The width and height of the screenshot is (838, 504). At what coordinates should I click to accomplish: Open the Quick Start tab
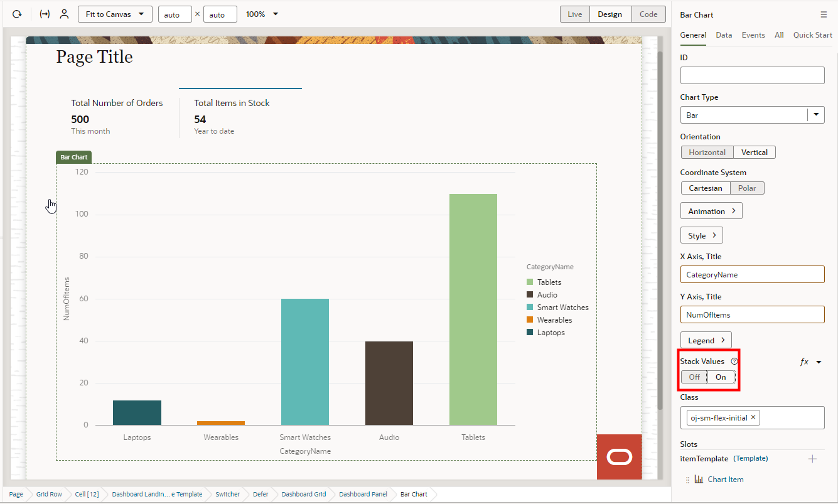coord(812,35)
